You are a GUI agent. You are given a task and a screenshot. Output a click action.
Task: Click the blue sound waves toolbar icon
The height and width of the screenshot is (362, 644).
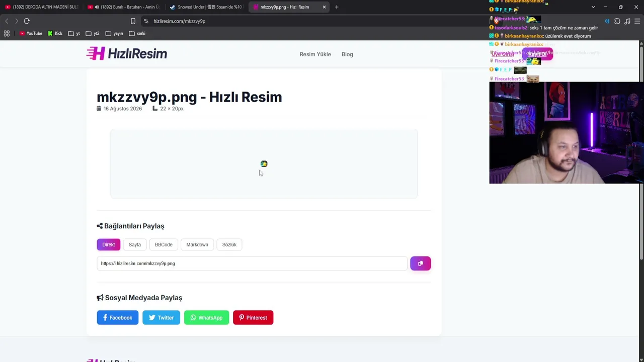[x=607, y=21]
